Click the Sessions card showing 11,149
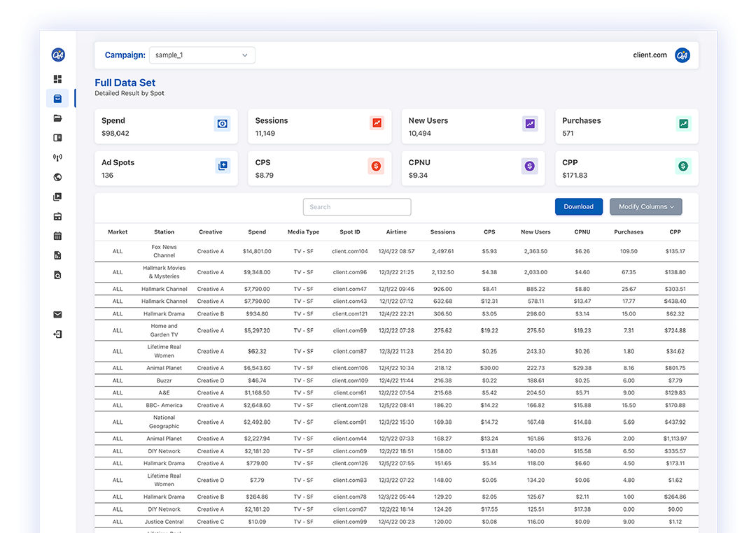 point(320,127)
